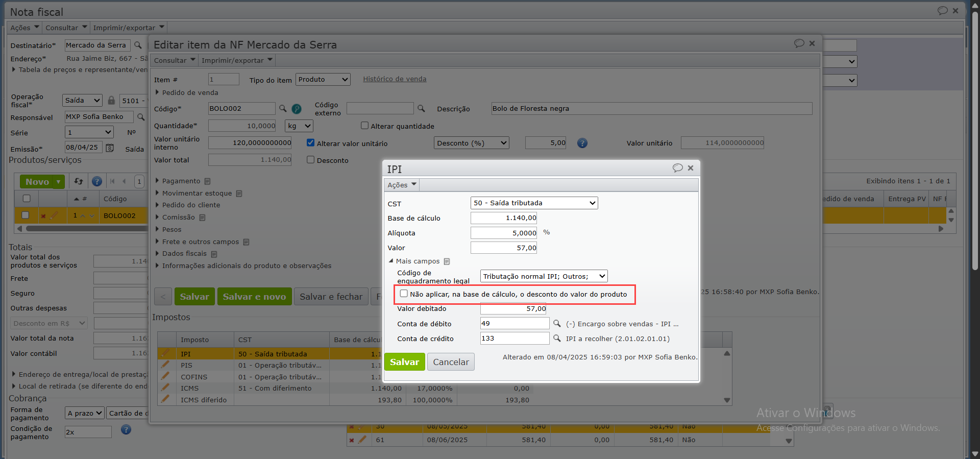Click edit pencil on ICMS diferido row
The width and height of the screenshot is (980, 459).
coord(165,399)
